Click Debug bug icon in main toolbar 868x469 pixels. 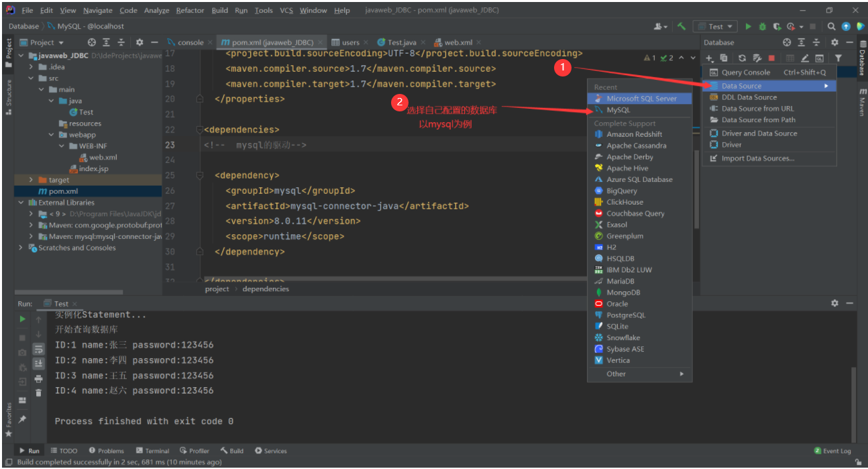[763, 26]
